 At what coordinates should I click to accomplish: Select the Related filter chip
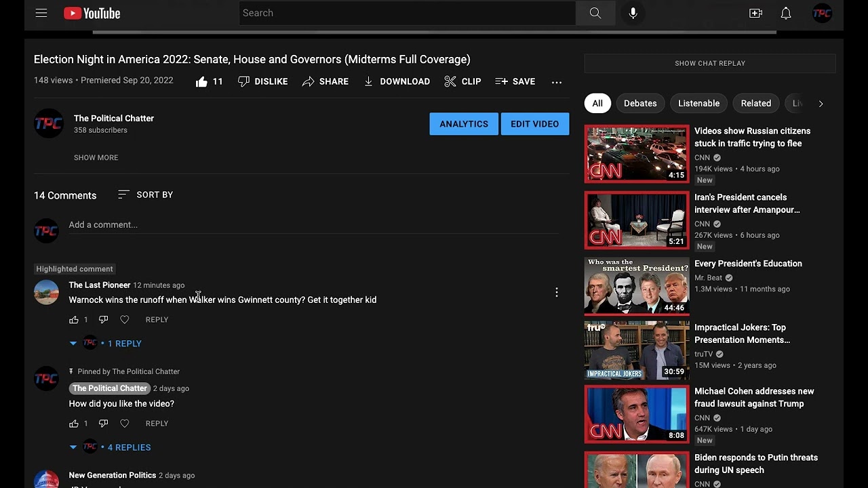point(756,104)
